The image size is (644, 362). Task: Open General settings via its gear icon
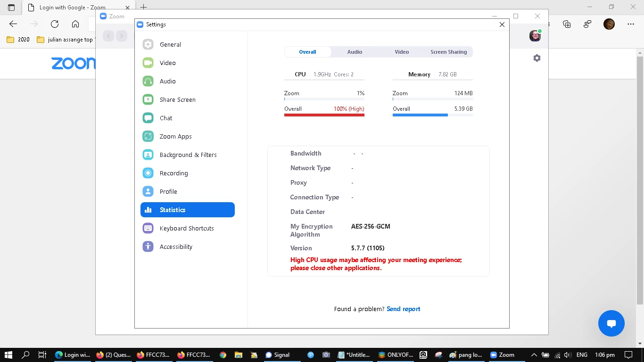tap(148, 44)
